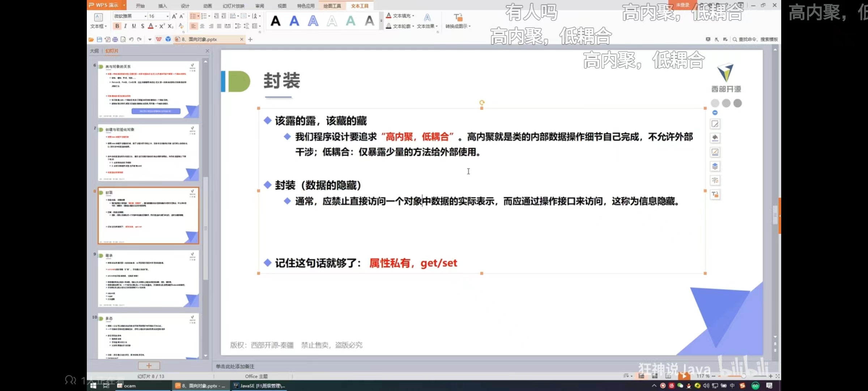Click the add slide plus button
The image size is (868, 391).
[149, 366]
